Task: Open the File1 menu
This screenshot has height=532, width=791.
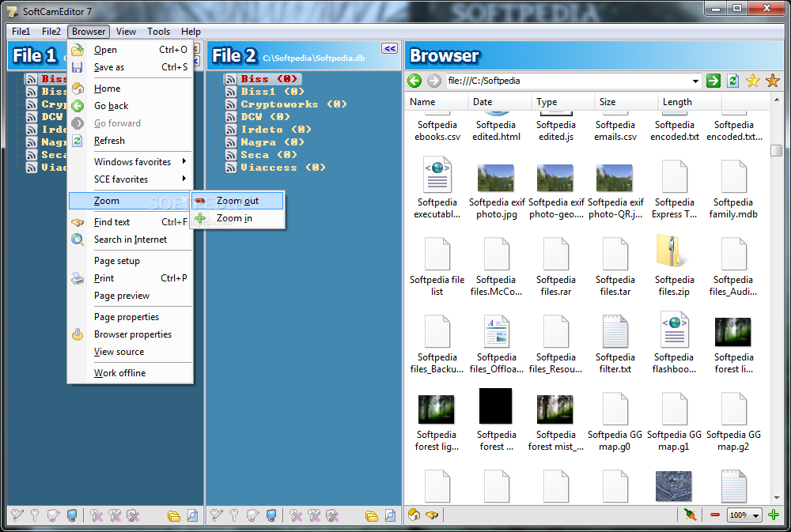Action: [21, 32]
